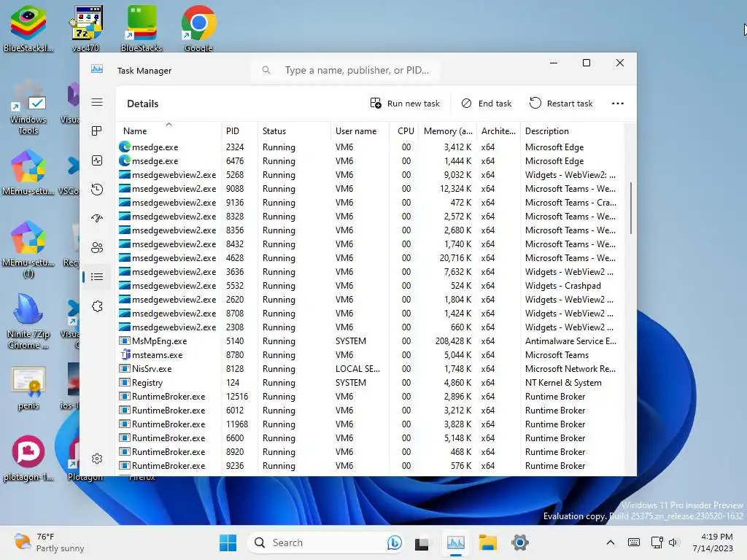Sort by the Status column header
Image resolution: width=747 pixels, height=560 pixels.
(294, 131)
